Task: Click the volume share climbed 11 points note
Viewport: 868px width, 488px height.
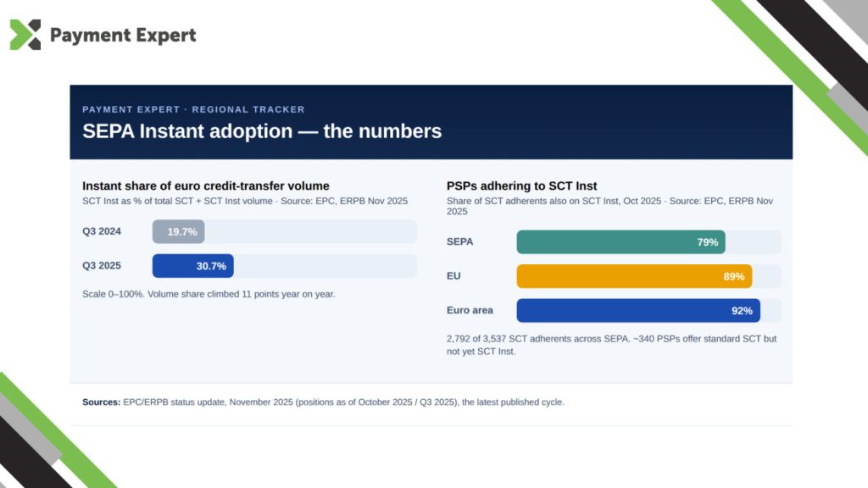Action: tap(209, 294)
